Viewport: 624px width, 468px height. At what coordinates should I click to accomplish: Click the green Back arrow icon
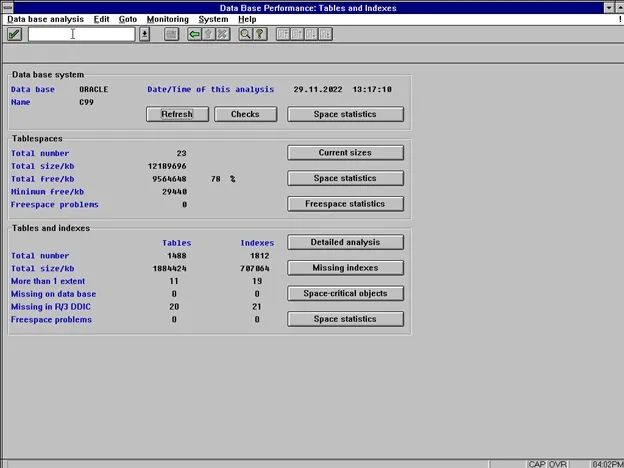194,34
